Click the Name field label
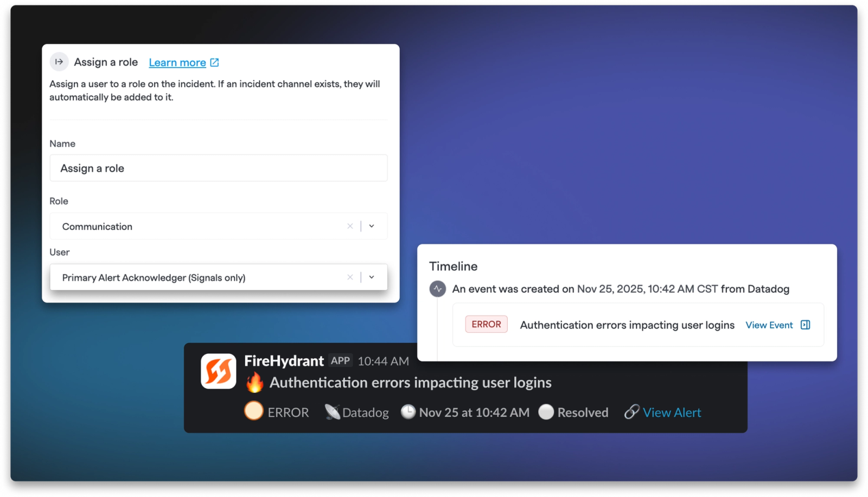The width and height of the screenshot is (868, 497). click(x=62, y=144)
